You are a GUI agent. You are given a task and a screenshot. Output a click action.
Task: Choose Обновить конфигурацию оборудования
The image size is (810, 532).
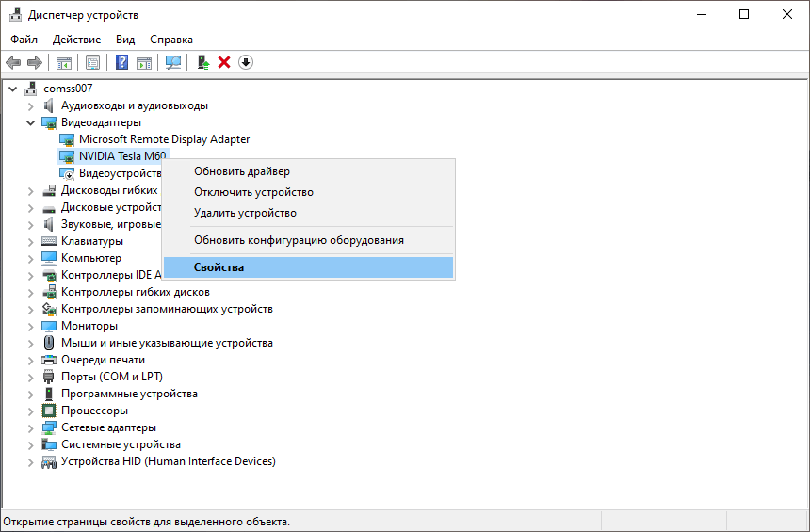308,240
